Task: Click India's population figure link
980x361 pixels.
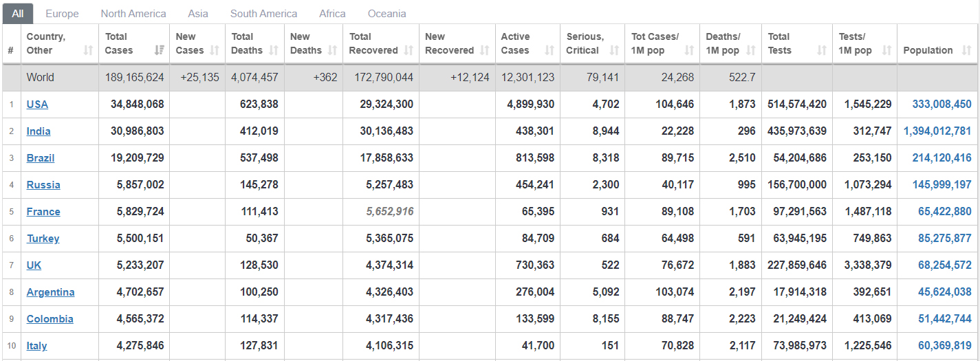Action: pos(937,131)
